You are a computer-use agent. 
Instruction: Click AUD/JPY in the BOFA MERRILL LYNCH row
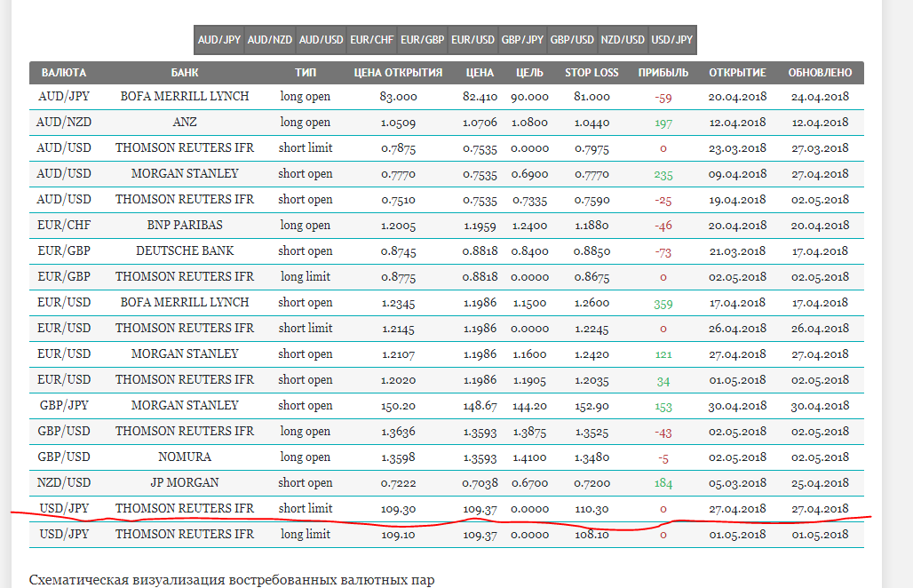click(64, 97)
